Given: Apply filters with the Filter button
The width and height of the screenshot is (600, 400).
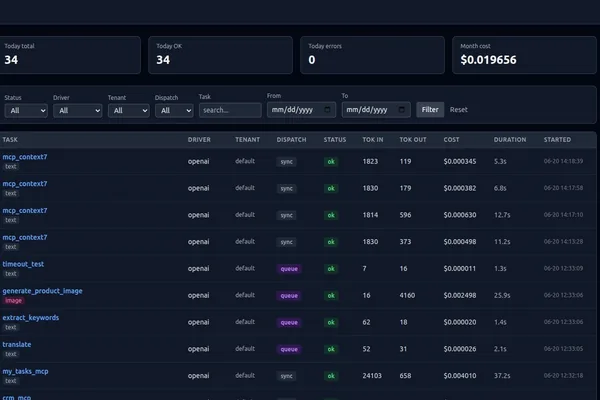Looking at the screenshot, I should (430, 109).
